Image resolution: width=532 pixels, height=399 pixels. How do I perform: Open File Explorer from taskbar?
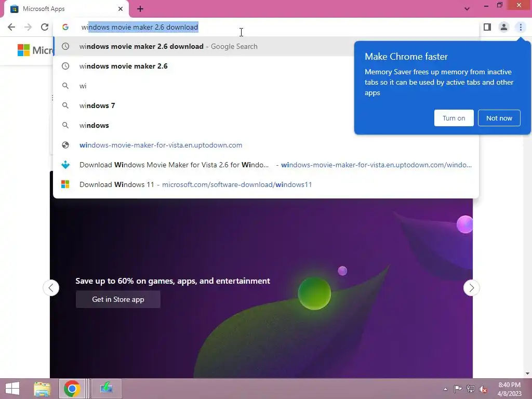point(42,389)
